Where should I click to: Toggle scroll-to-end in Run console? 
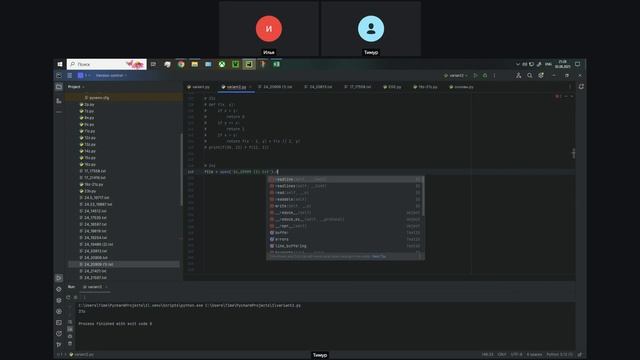coord(70,329)
